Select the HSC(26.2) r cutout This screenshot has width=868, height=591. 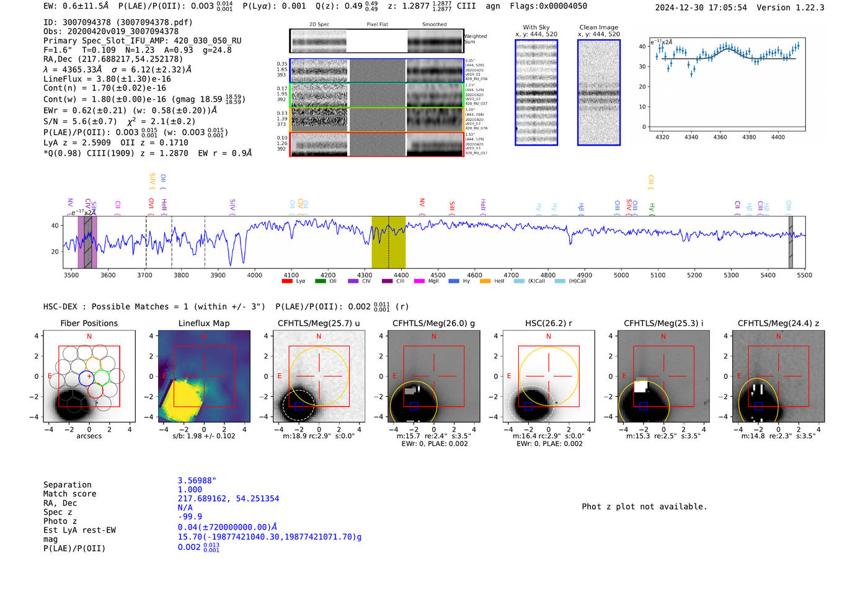pos(549,376)
